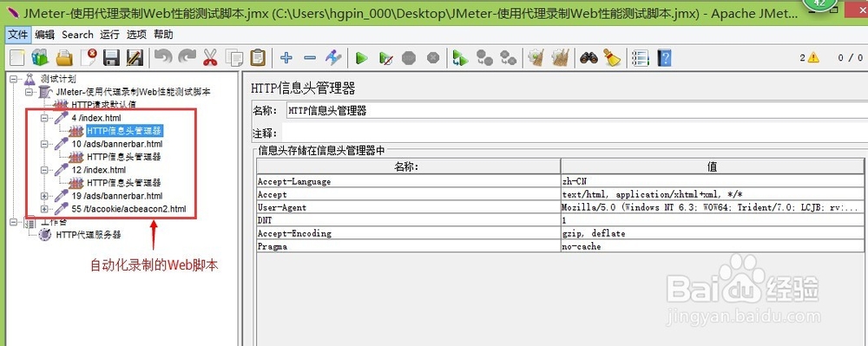Select the JMeter-使用代理录制Web性能测试脚本 thread group
This screenshot has height=346, width=868.
(x=133, y=92)
